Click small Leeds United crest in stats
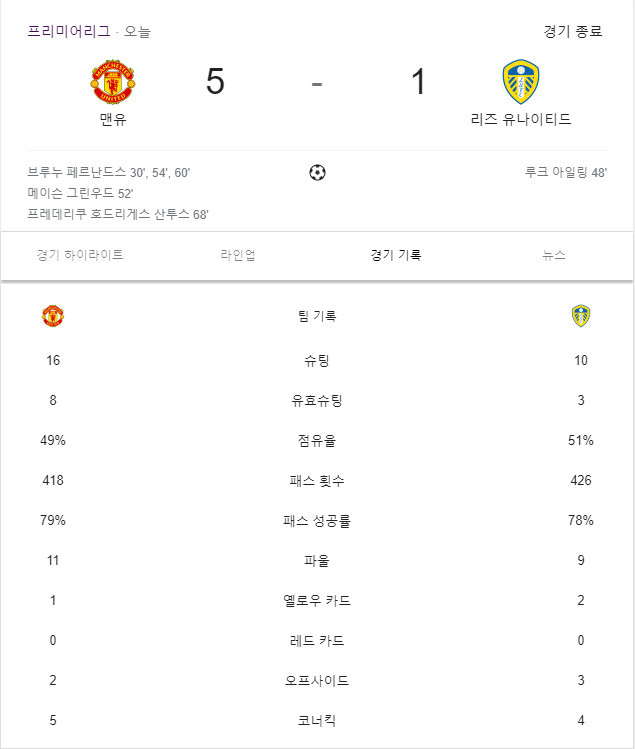Image resolution: width=635 pixels, height=749 pixels. pyautogui.click(x=581, y=316)
